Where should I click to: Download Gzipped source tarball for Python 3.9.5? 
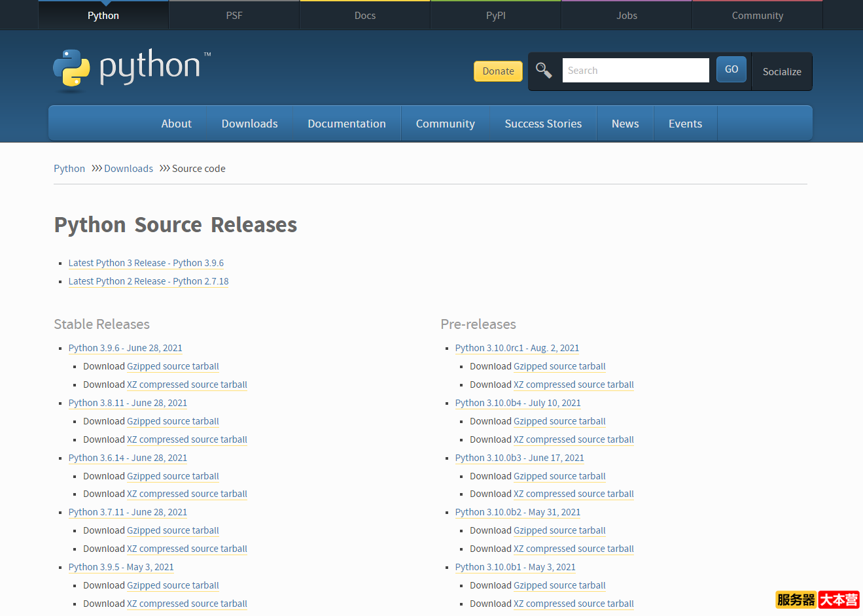click(173, 585)
